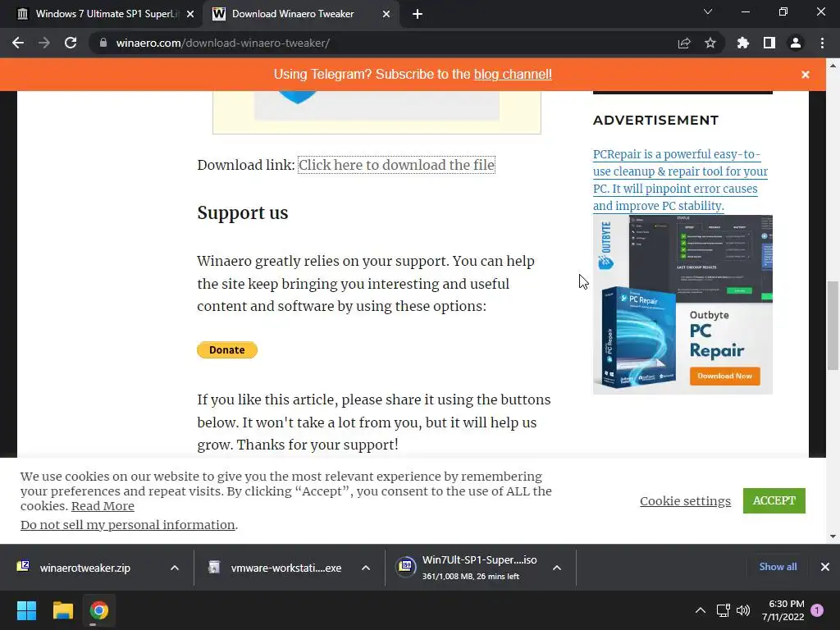Open winaerotweaker.zip download
Viewport: 840px width, 630px height.
85,568
